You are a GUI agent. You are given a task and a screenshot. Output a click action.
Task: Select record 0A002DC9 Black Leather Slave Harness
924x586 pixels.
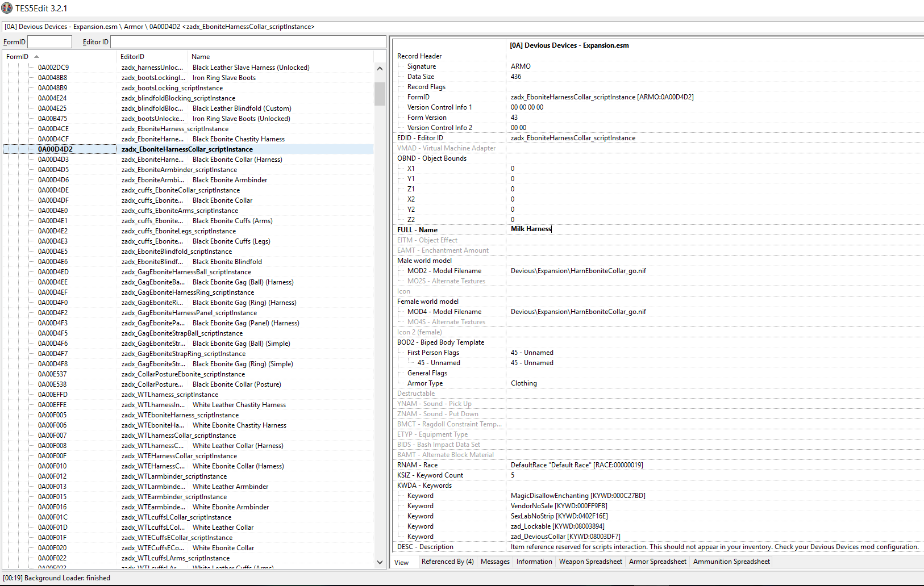(188, 68)
